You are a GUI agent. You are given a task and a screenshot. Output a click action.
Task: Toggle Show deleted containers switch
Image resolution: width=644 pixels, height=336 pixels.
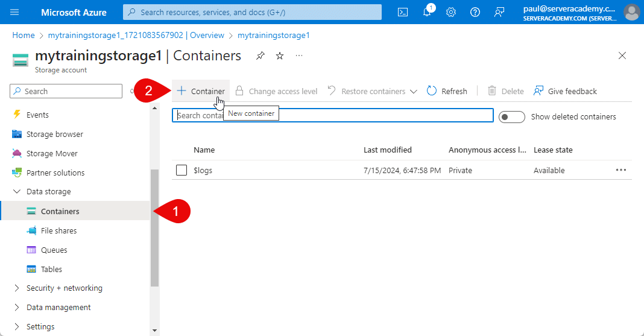tap(512, 116)
